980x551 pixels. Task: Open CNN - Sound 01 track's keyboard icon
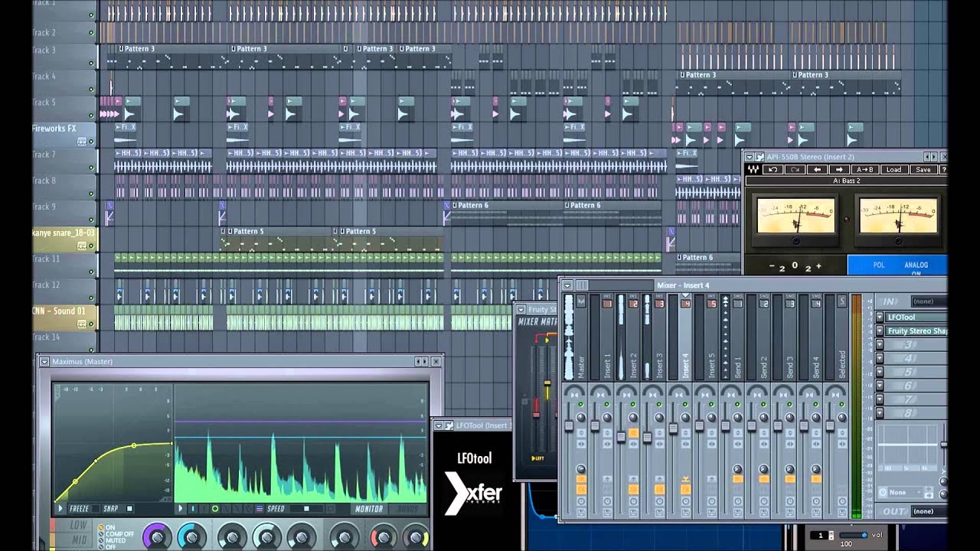(x=82, y=324)
